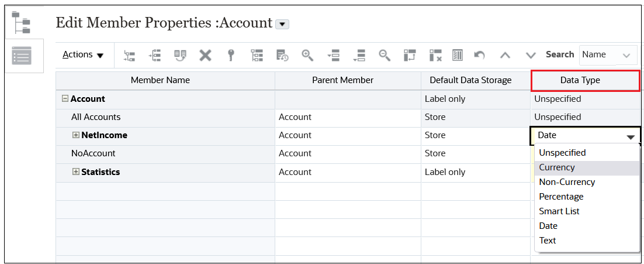Click the key icon in toolbar
644x264 pixels.
pos(231,55)
